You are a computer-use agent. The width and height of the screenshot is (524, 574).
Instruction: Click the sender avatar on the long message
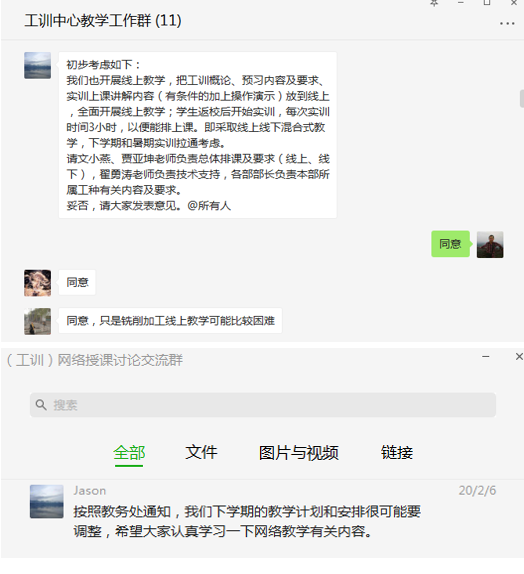click(x=37, y=66)
